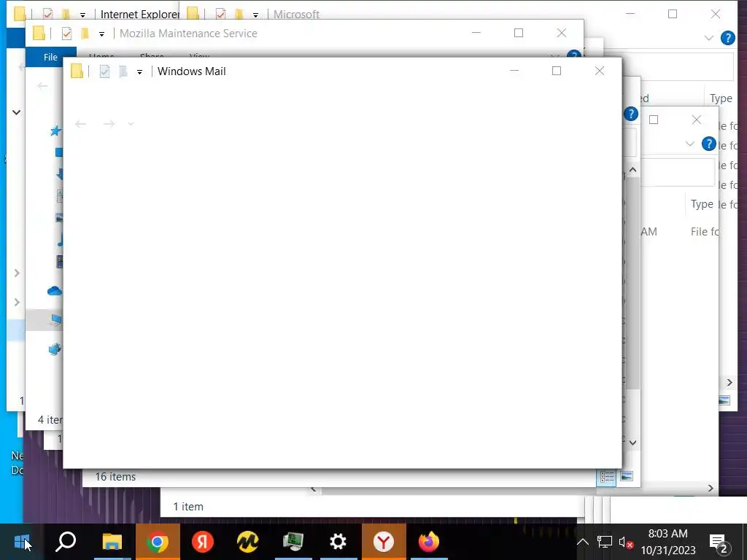The width and height of the screenshot is (747, 560).
Task: Click New folder icon in Windows Mail title bar
Action: point(123,71)
